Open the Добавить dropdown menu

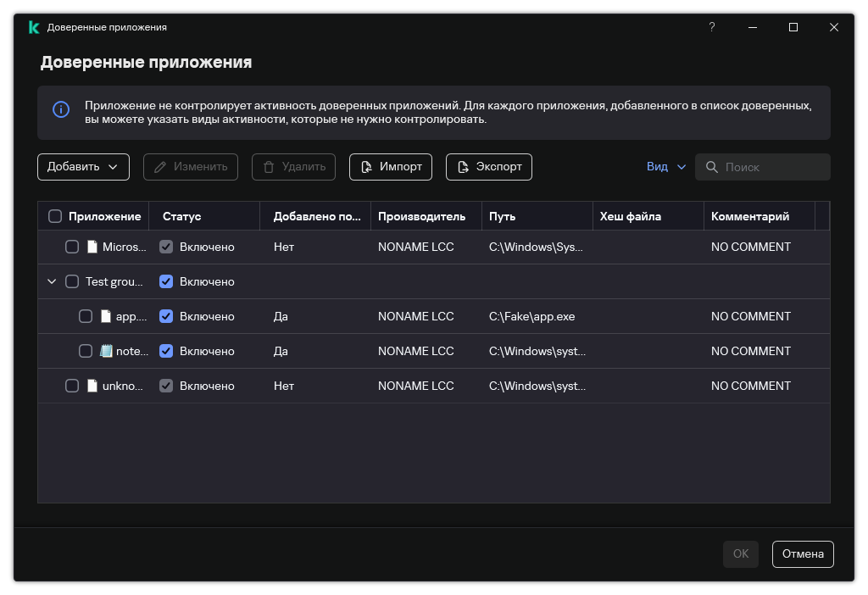(83, 167)
